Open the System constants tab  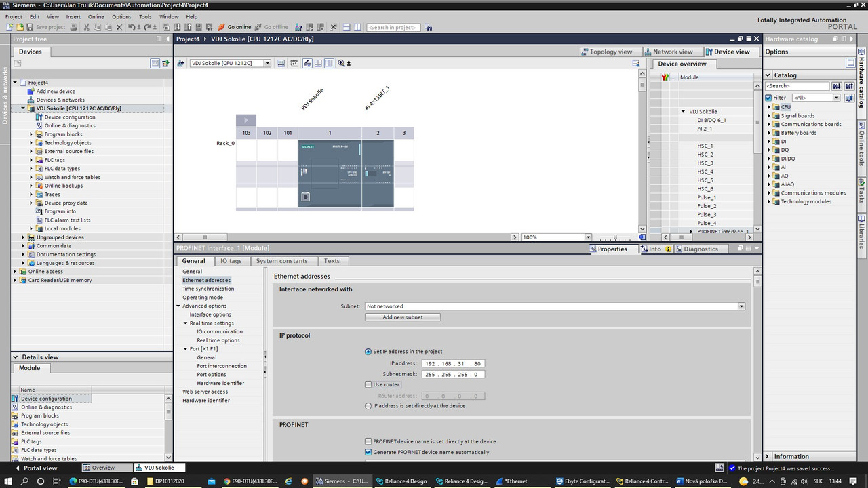(281, 261)
